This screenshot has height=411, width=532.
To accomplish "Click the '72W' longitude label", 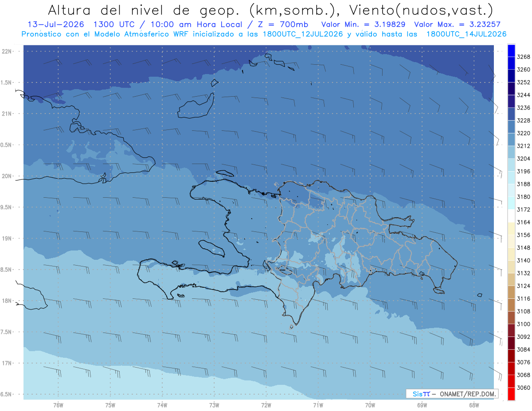I will (x=266, y=405).
